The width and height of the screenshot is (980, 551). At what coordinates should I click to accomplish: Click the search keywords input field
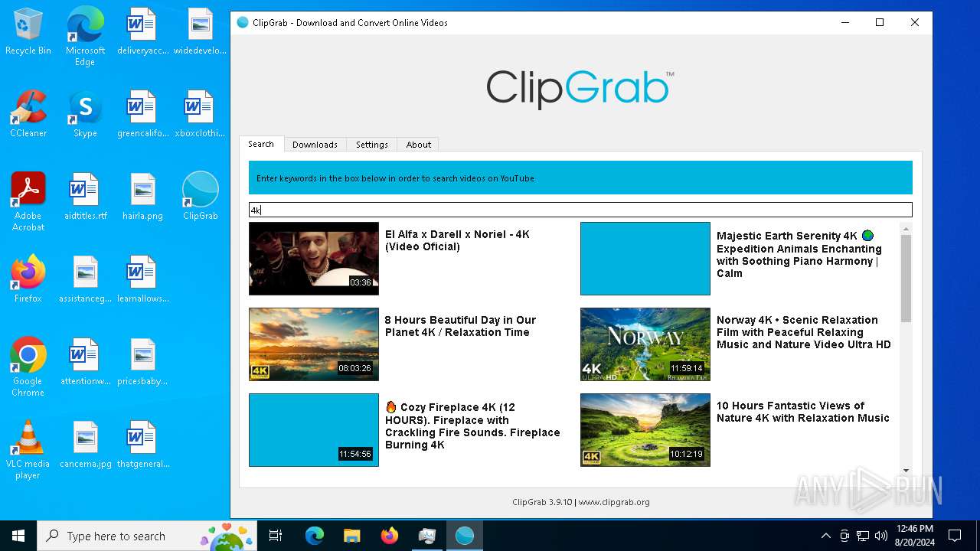[580, 210]
